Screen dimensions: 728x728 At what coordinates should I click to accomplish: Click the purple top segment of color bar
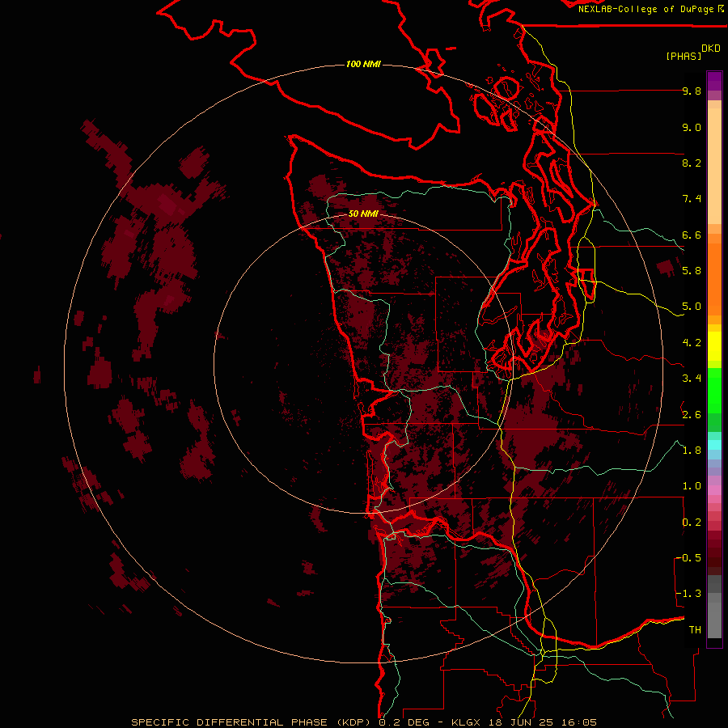(x=714, y=81)
